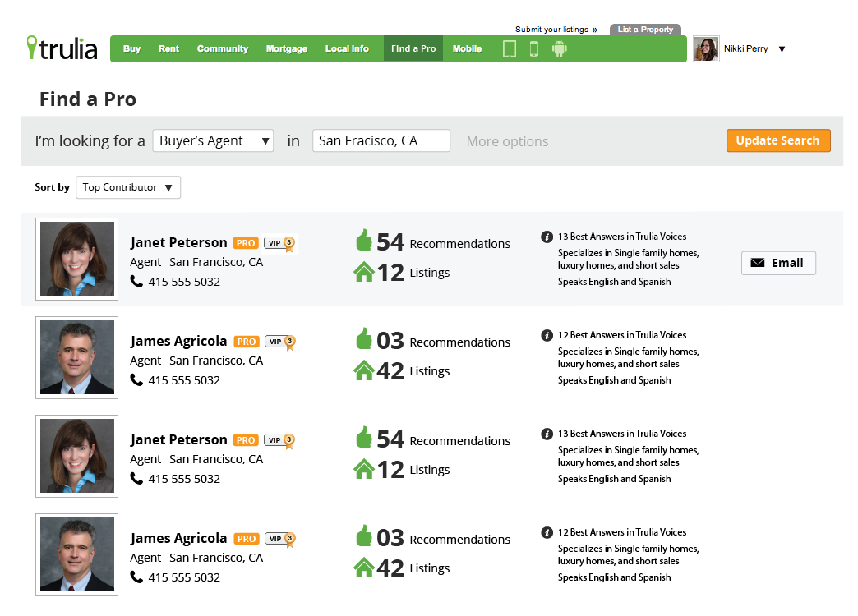Viewport: 858px width, 616px height.
Task: Open the Buy menu
Action: coord(131,48)
